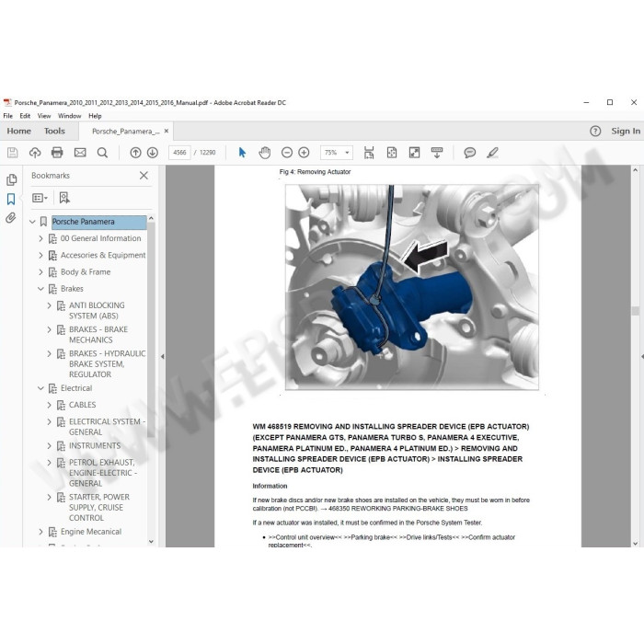644x644 pixels.
Task: Send file by email envelope icon
Action: [80, 153]
